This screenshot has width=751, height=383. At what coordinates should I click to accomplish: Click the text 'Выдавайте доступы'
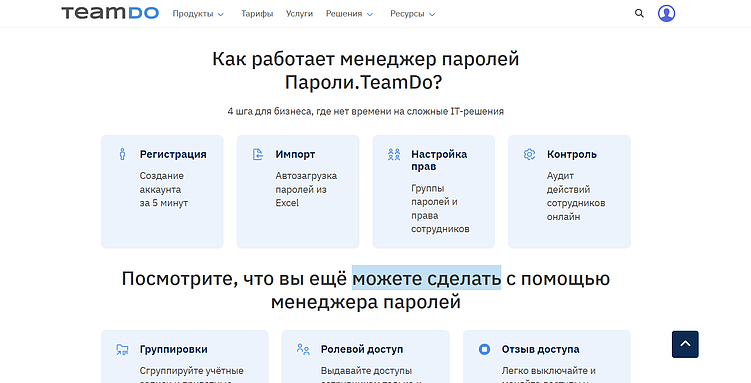tap(366, 371)
